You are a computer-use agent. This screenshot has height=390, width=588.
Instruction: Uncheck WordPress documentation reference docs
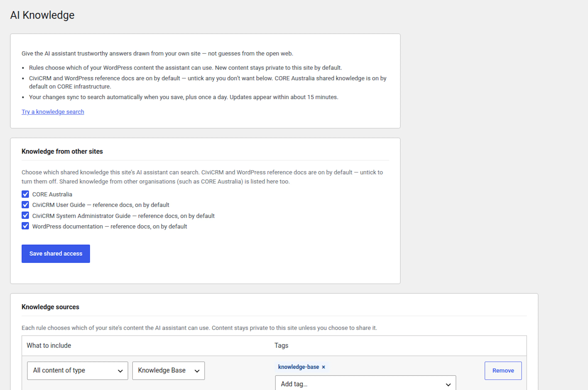point(25,226)
